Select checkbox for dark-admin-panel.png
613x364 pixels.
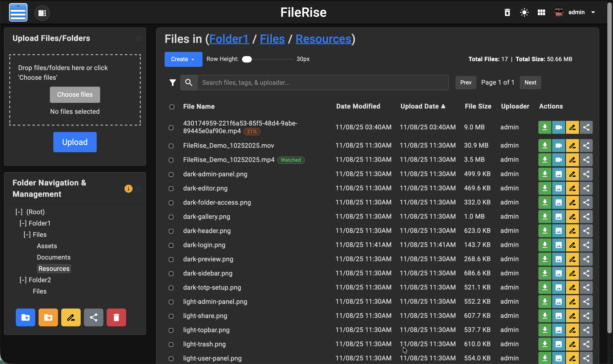pos(171,174)
